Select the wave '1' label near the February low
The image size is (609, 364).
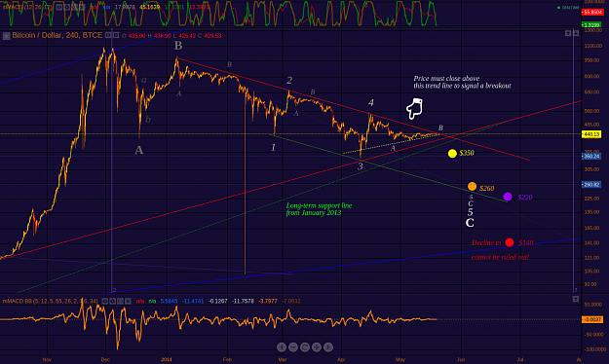coord(273,148)
